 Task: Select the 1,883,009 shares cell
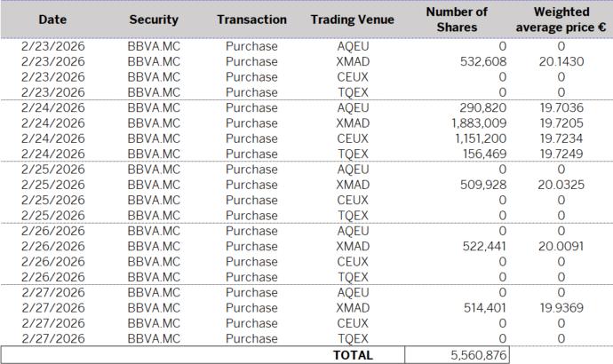479,123
